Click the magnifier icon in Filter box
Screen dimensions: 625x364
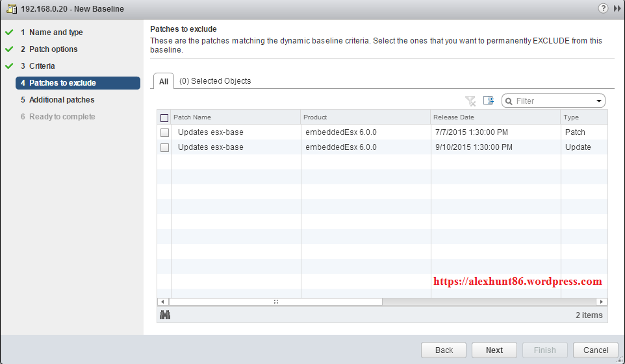click(x=509, y=101)
